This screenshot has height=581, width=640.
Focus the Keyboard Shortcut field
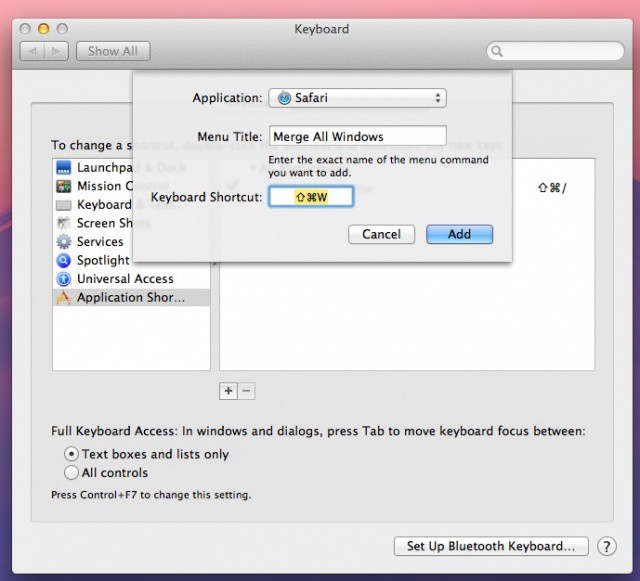pyautogui.click(x=311, y=197)
